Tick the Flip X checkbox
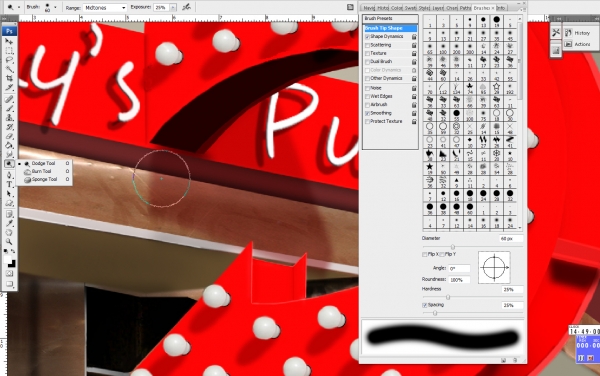The height and width of the screenshot is (376, 600). tap(424, 254)
